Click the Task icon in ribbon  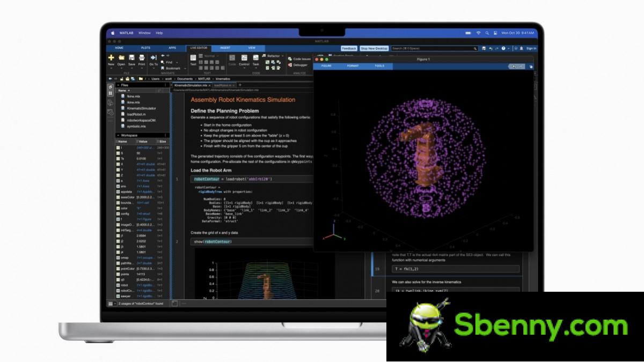pos(256,57)
